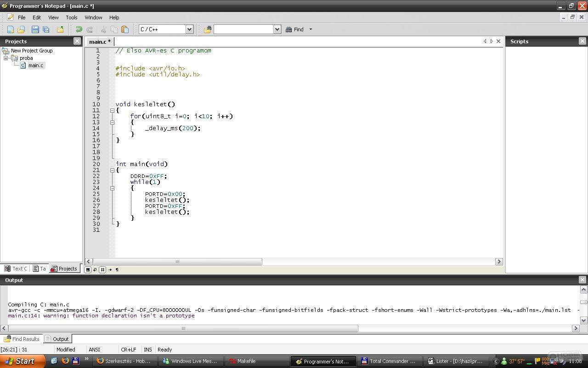
Task: Switch to the Find Results tab
Action: click(22, 339)
